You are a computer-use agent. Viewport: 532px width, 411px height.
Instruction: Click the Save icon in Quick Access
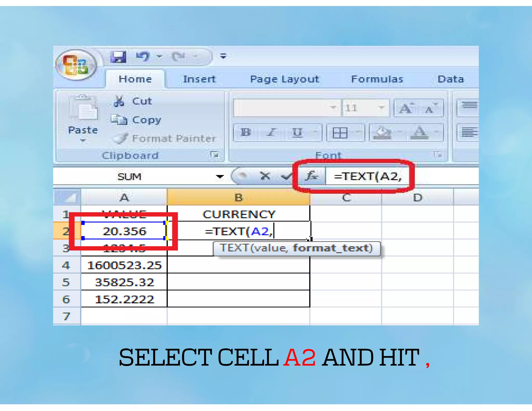118,56
